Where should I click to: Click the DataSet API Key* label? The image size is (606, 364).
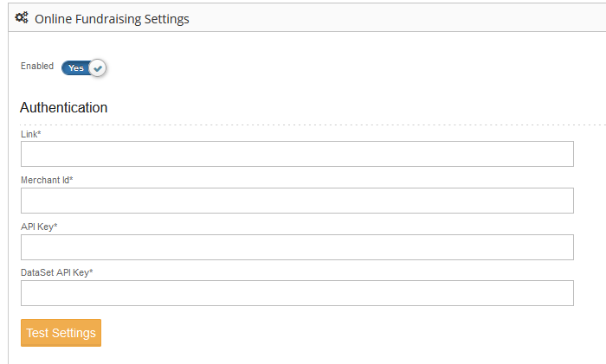click(x=57, y=272)
